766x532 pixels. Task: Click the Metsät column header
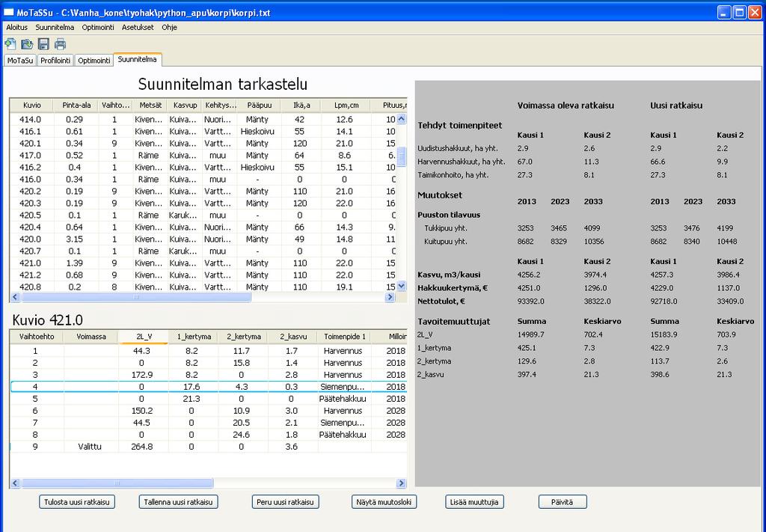150,105
